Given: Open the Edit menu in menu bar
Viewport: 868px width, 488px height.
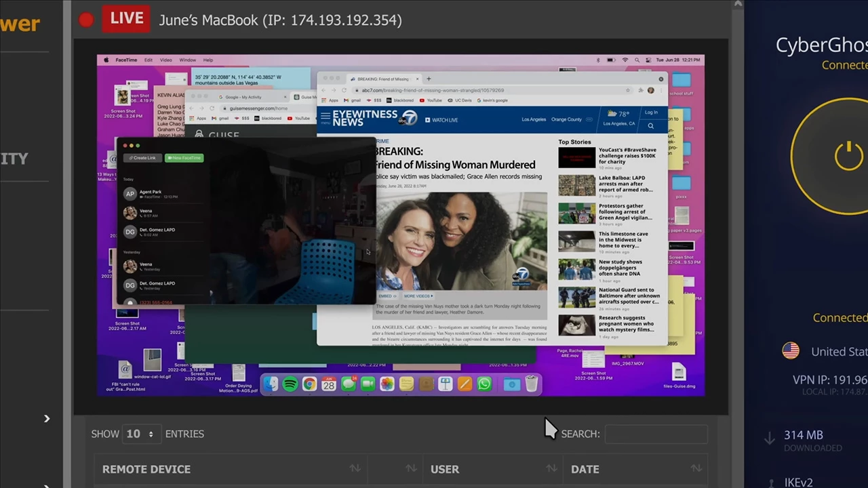Looking at the screenshot, I should tap(148, 60).
